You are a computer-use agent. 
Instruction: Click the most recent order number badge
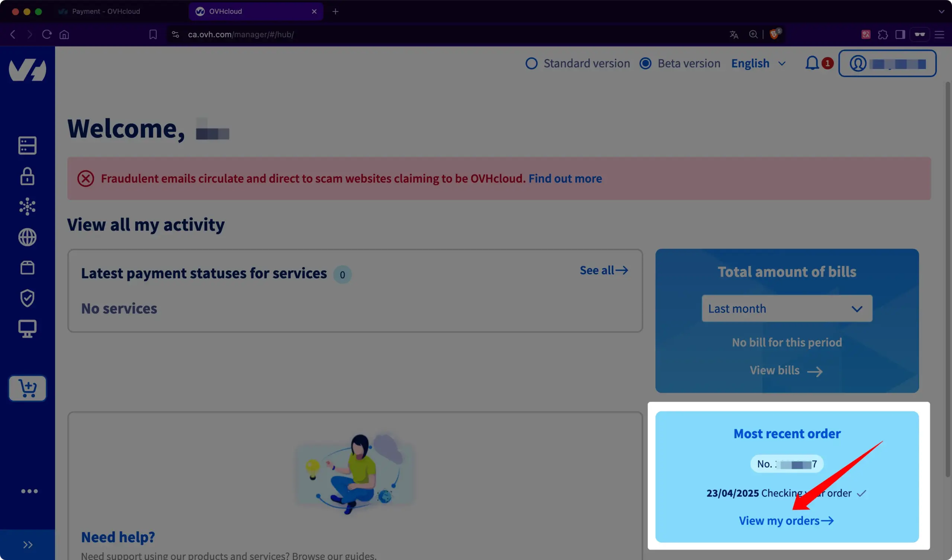787,464
